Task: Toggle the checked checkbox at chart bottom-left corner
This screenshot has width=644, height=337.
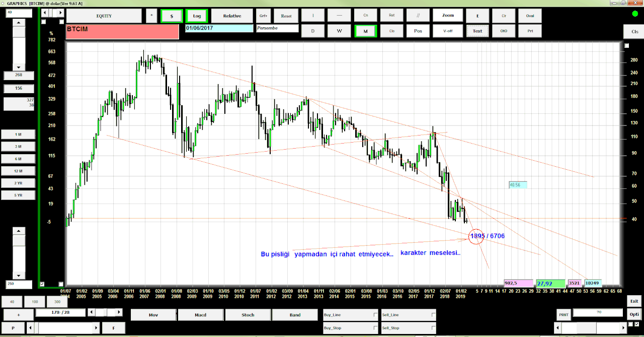Action: [42, 284]
